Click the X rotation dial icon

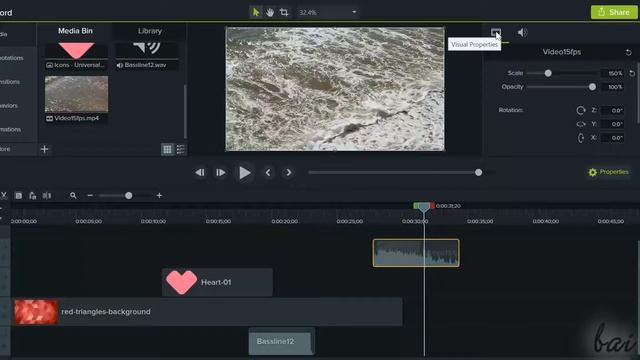580,138
